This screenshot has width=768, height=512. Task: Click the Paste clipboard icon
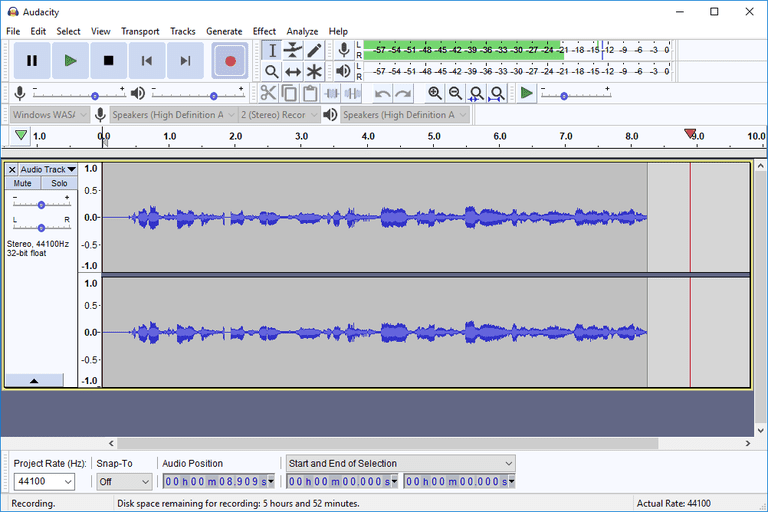310,93
